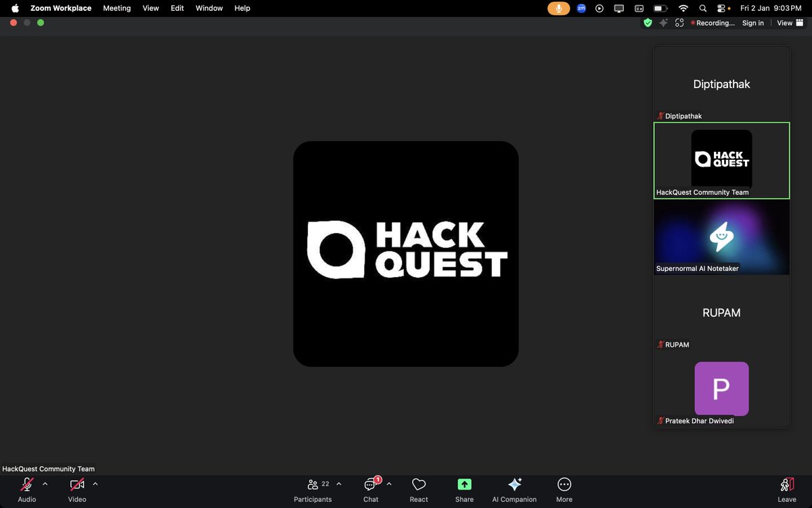This screenshot has height=508, width=812.
Task: Click the display icon in menu bar
Action: [618, 8]
